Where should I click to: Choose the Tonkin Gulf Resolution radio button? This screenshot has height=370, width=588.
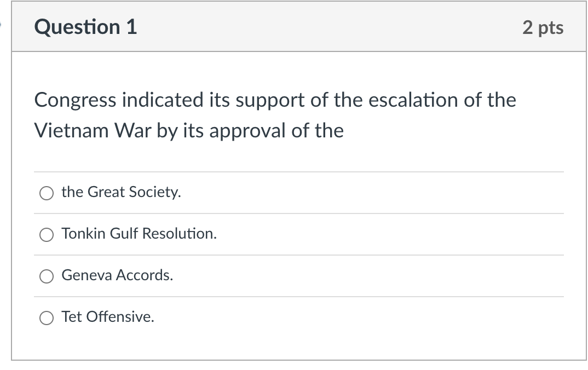tap(47, 235)
